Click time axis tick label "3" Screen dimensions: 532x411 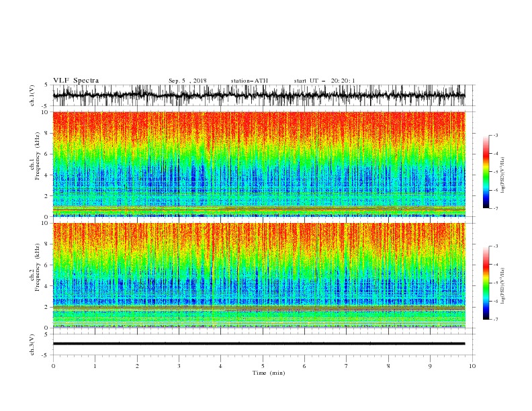pyautogui.click(x=179, y=366)
